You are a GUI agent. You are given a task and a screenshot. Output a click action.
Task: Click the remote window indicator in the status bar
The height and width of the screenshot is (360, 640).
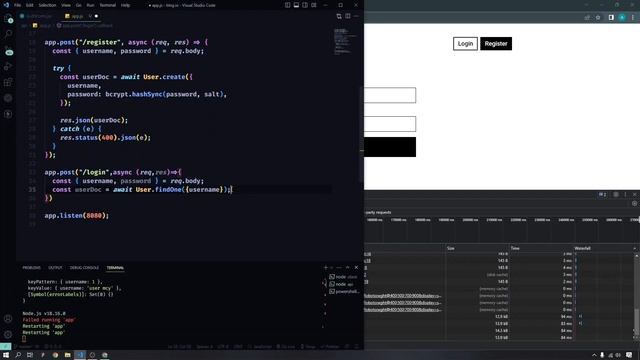pos(5,347)
